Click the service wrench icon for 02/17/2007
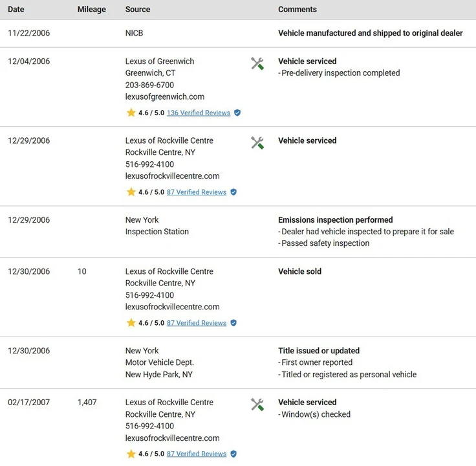 257,405
